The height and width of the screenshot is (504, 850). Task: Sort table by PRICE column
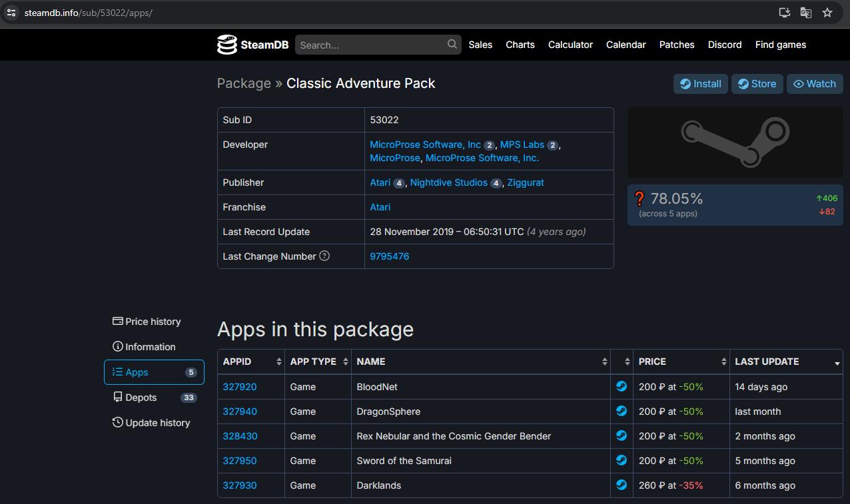[x=681, y=362]
